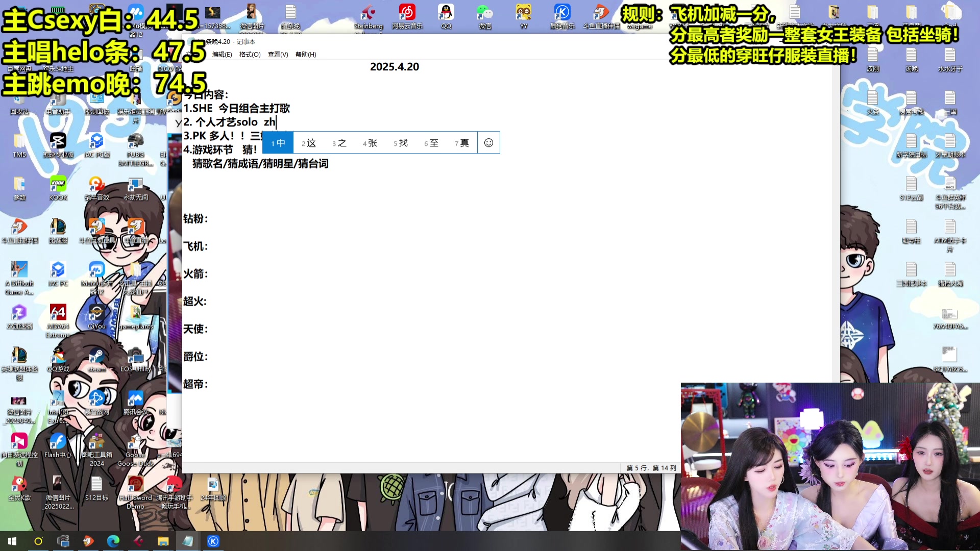
Task: Select the Half Sword Demo desktop icon
Action: pos(135,492)
